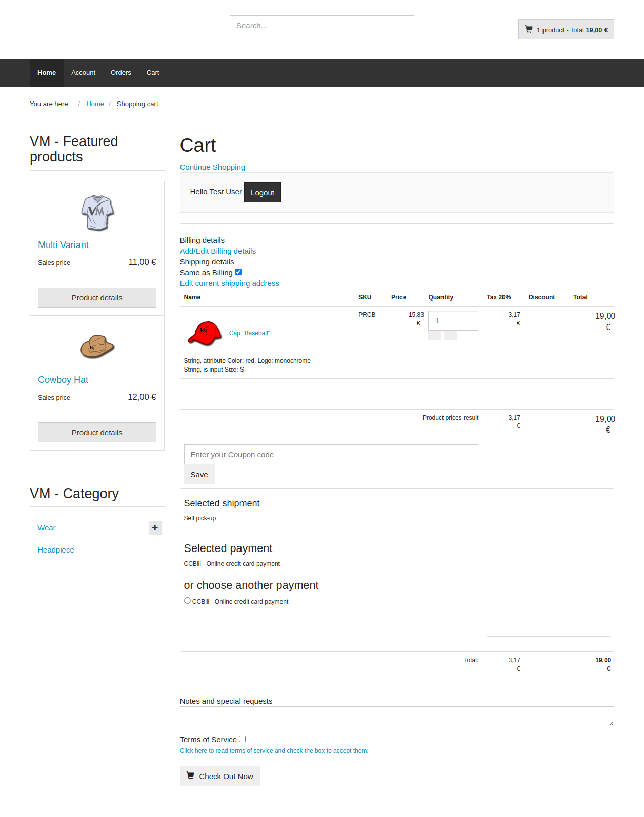Open Headpiece category link
Screen dimensions: 644x817
56,550
